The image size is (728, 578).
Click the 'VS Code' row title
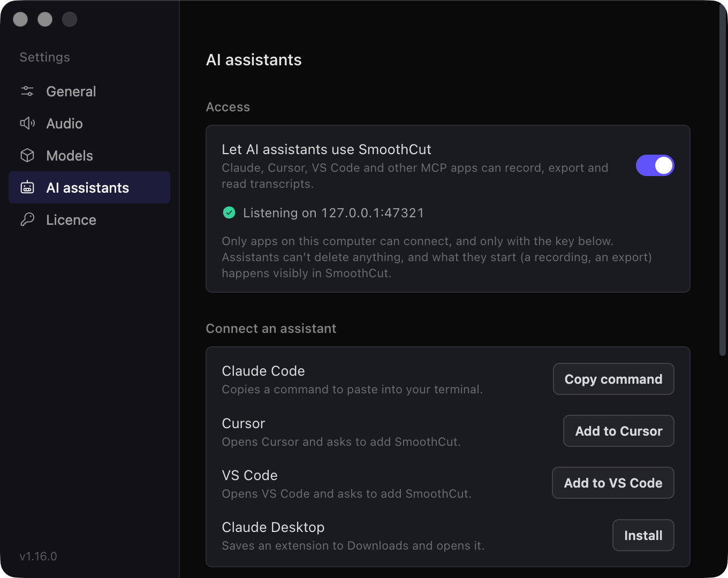(x=250, y=475)
